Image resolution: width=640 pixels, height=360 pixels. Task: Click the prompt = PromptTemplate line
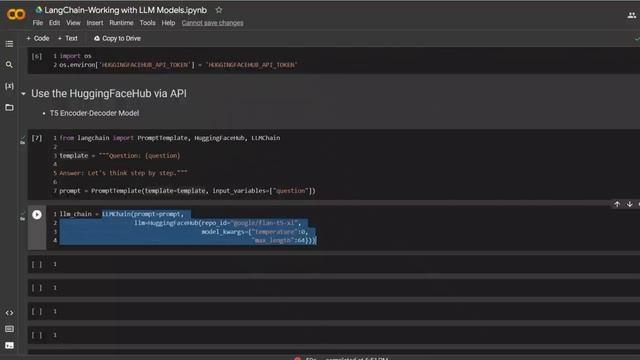187,191
